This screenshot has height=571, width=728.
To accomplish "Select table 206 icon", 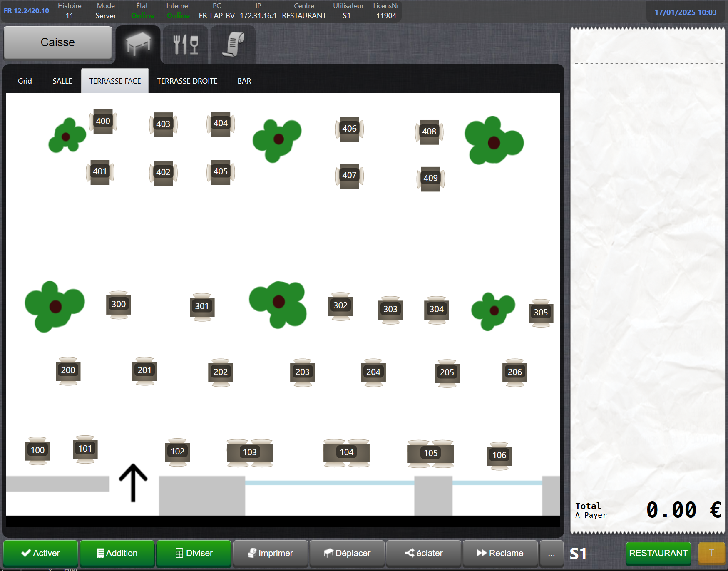I will coord(514,372).
